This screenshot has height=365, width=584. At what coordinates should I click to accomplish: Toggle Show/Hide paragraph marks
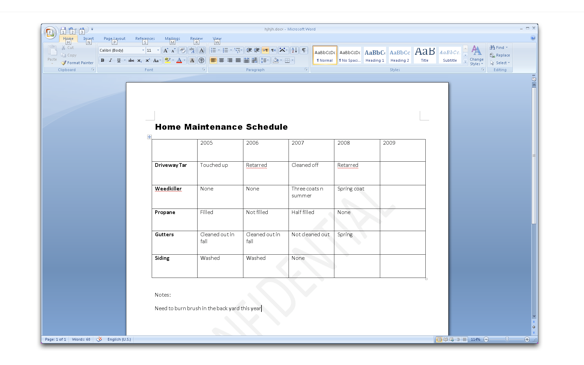tap(304, 50)
